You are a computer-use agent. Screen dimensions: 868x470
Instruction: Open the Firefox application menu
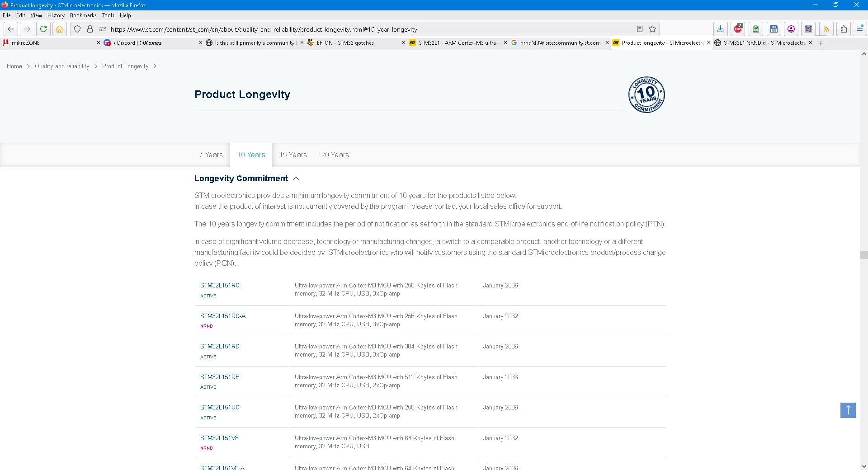click(x=859, y=29)
